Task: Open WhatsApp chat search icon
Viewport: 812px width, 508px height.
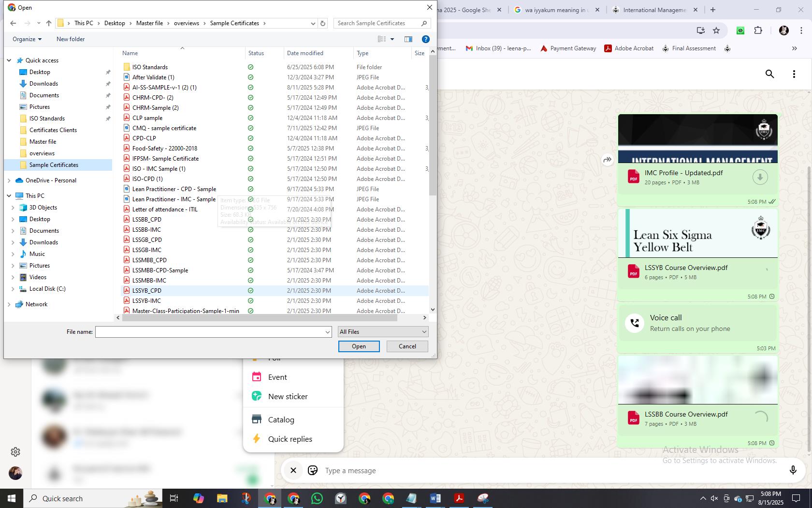Action: coord(770,74)
